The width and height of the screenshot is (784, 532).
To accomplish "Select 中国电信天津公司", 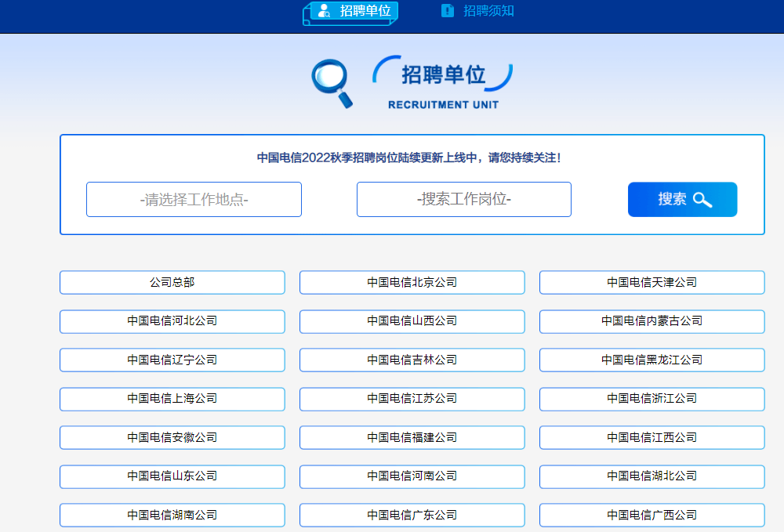I will click(x=652, y=282).
